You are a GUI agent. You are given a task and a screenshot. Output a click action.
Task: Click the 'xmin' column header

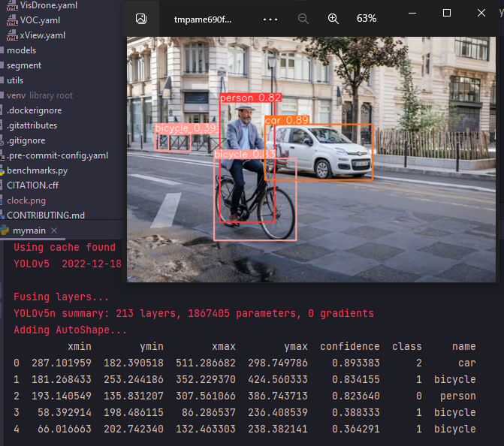pos(80,346)
